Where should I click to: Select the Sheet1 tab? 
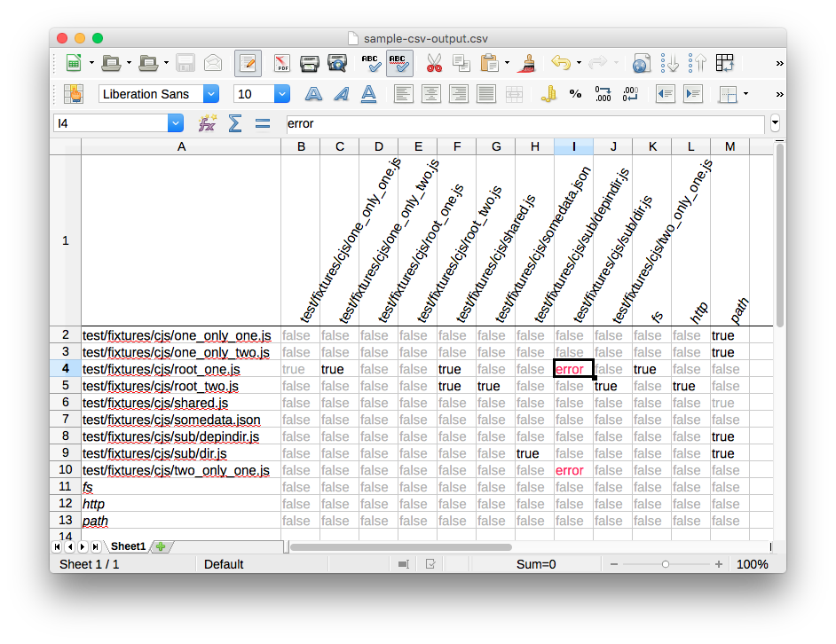128,546
